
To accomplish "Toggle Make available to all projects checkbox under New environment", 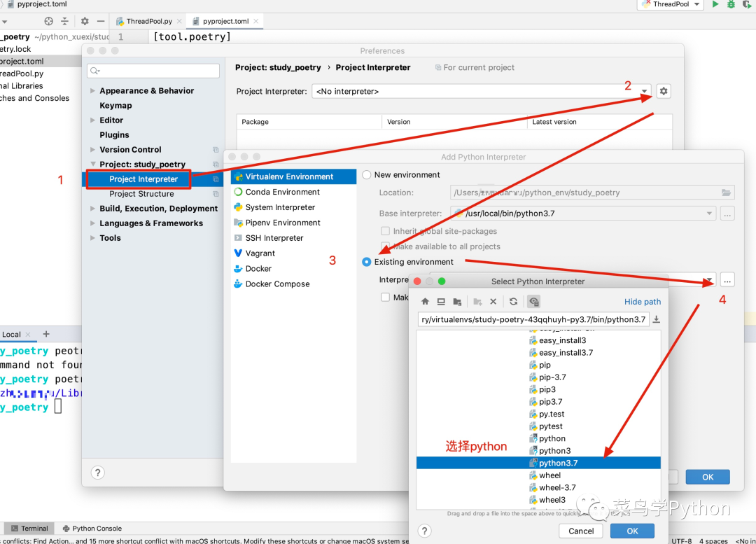I will click(x=385, y=246).
